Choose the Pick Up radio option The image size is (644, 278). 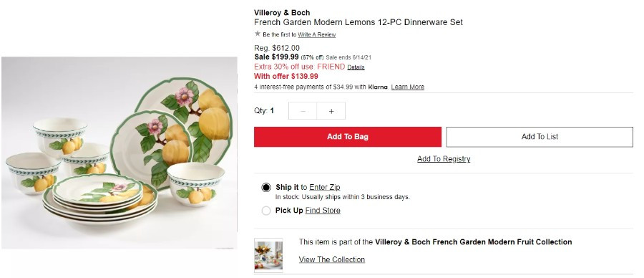[266, 211]
